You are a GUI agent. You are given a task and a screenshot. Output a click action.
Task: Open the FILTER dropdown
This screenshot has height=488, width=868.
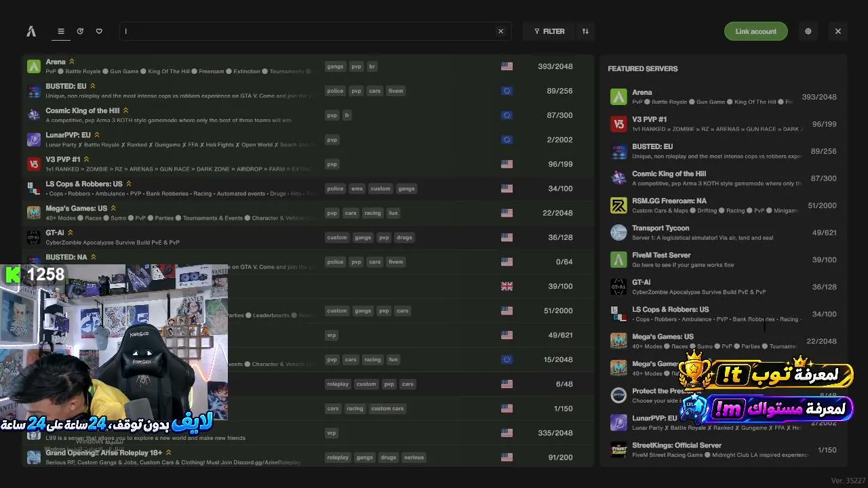pyautogui.click(x=549, y=31)
